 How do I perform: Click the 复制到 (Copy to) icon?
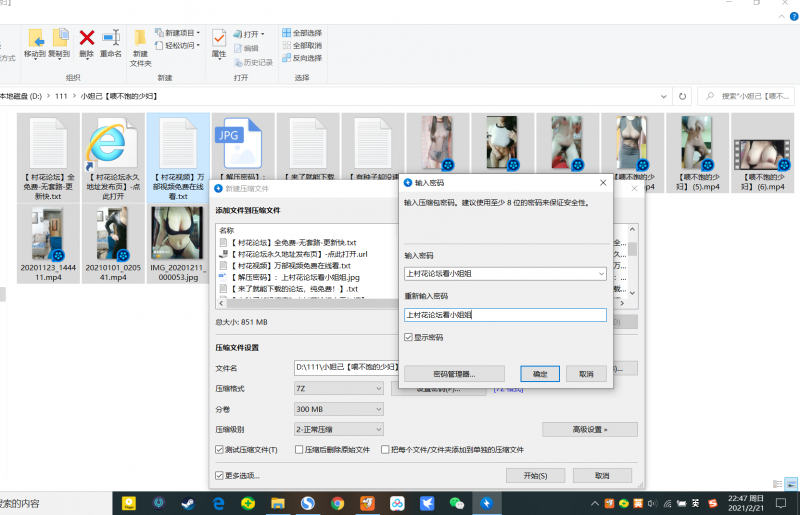pyautogui.click(x=59, y=40)
